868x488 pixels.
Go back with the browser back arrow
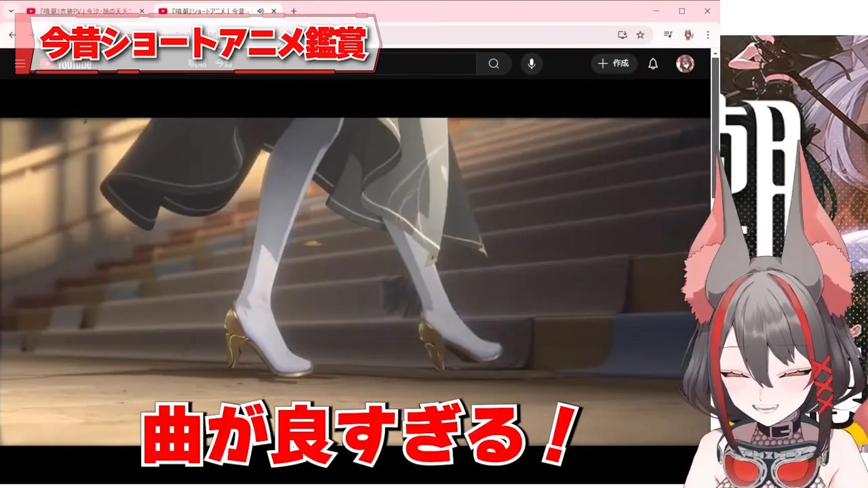click(x=12, y=35)
